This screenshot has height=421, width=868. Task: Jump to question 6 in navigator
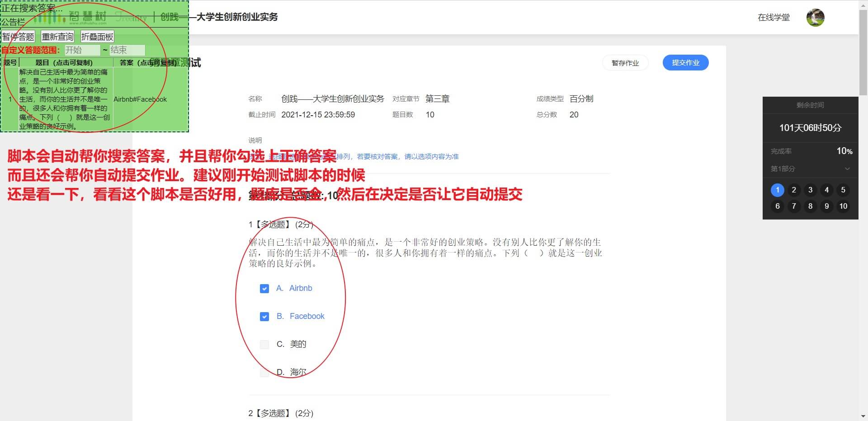point(777,206)
